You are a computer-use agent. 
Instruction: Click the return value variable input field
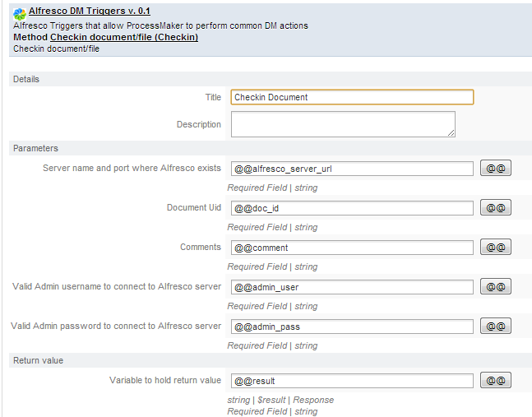point(352,381)
